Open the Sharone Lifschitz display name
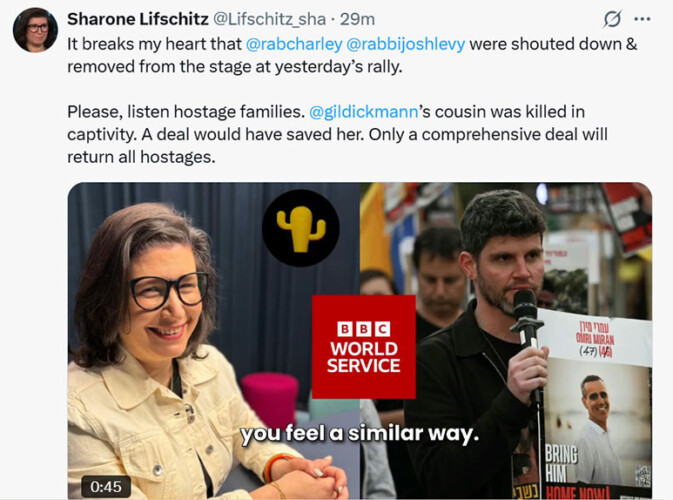 click(138, 19)
